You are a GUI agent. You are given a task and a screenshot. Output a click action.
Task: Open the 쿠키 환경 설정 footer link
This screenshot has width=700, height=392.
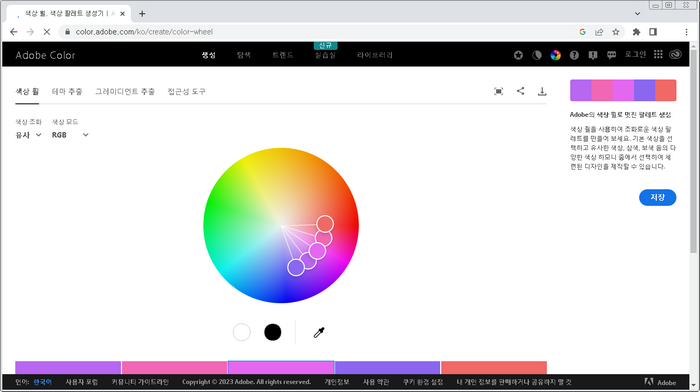click(423, 382)
